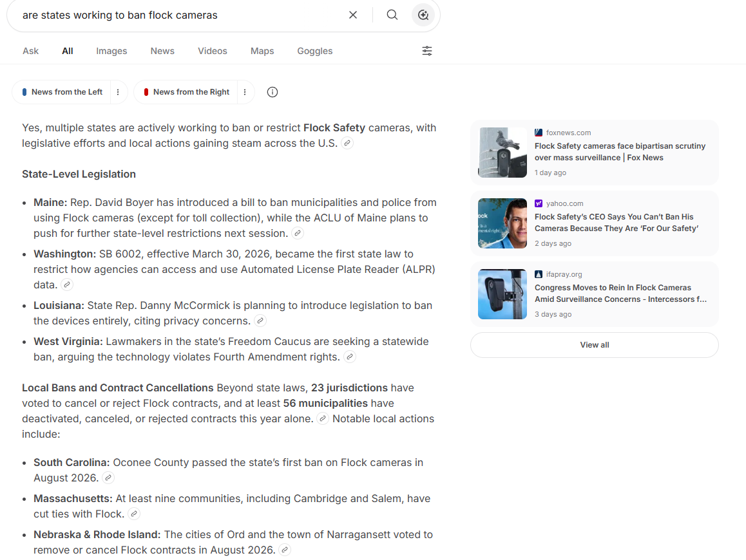Click the 'Nebraska & Rhode Island:' bullet label

pos(97,535)
